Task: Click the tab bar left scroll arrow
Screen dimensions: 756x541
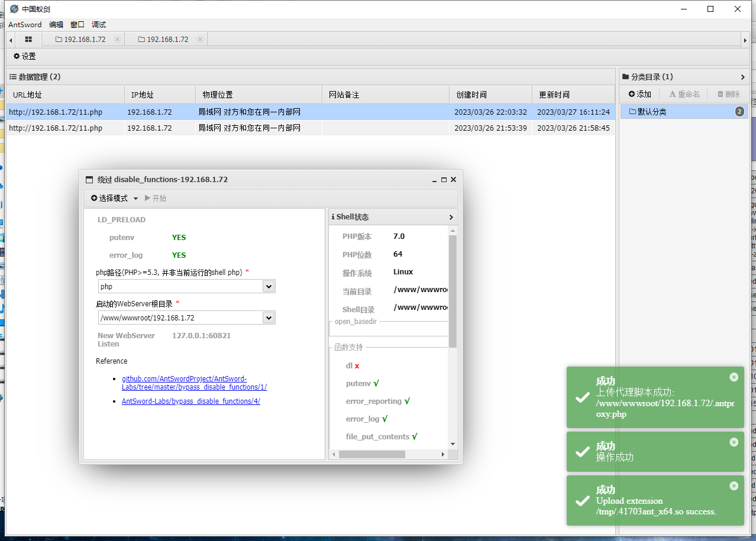Action: 11,40
